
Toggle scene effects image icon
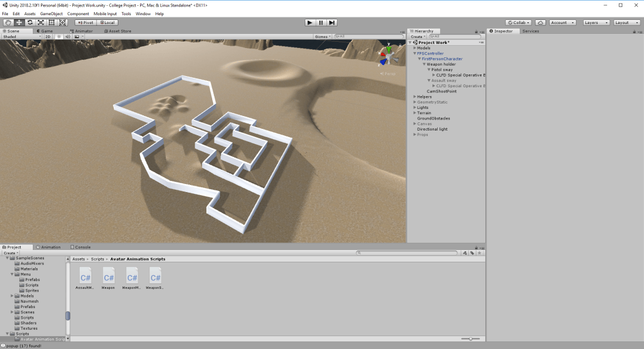tap(77, 36)
